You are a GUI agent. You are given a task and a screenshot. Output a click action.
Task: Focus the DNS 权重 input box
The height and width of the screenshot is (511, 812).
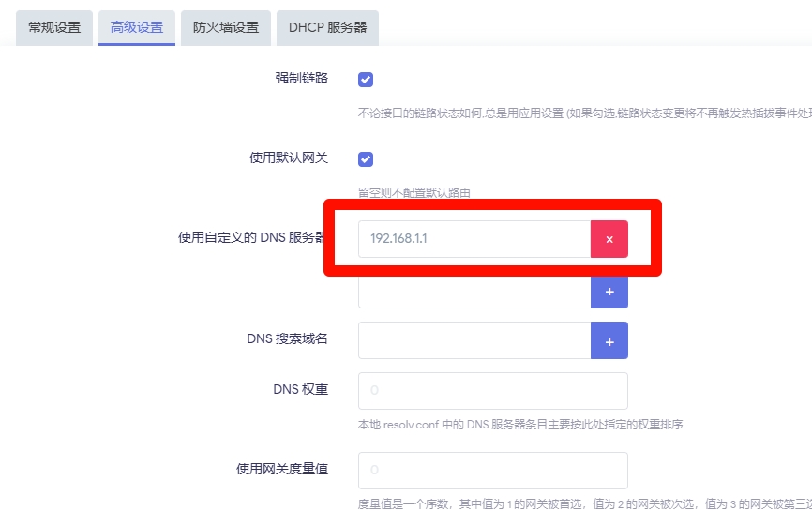coord(492,390)
